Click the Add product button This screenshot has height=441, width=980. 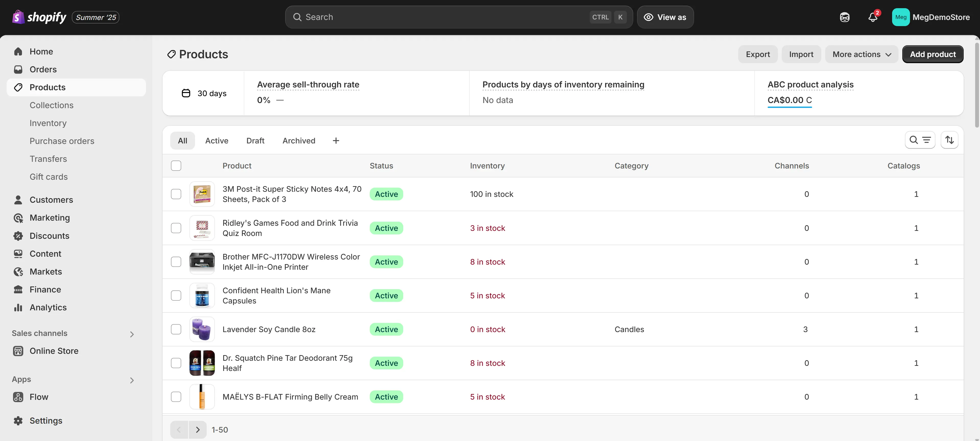pos(932,54)
